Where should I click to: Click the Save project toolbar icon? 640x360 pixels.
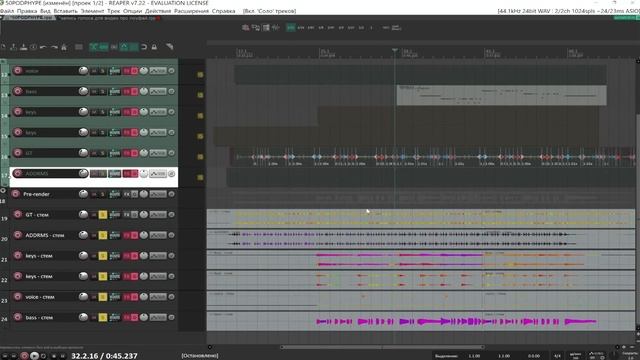(23, 47)
